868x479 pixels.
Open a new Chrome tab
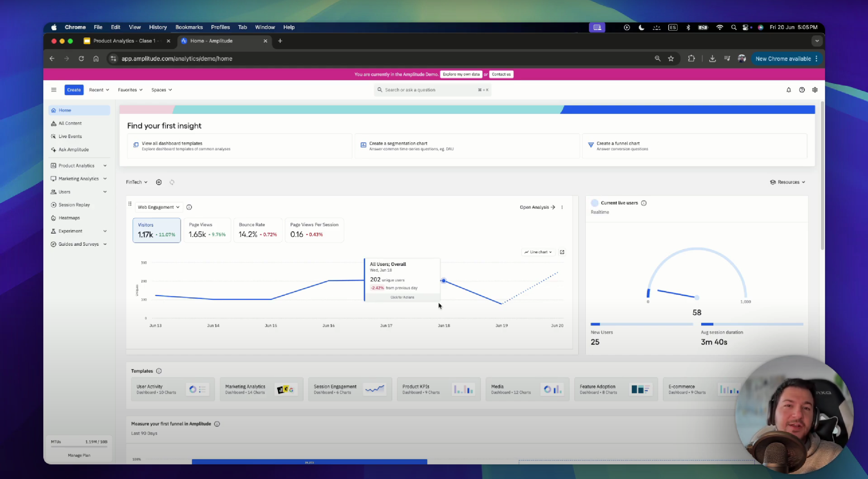click(280, 41)
